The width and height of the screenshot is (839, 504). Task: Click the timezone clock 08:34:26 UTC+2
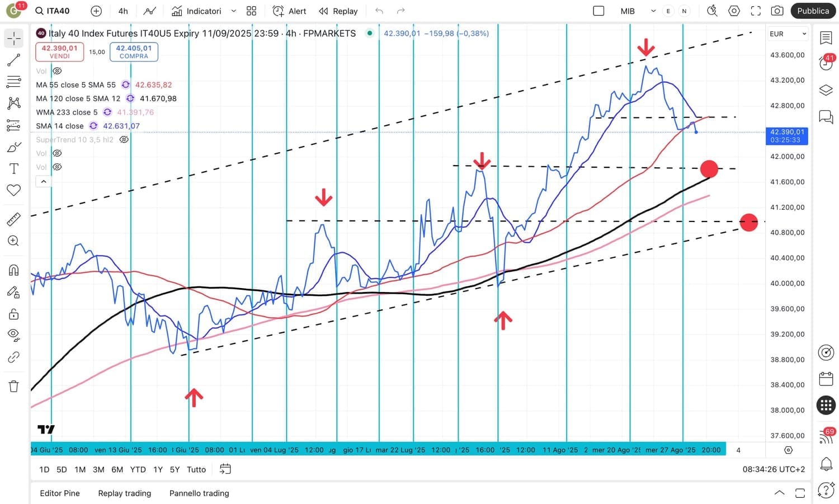tap(774, 469)
